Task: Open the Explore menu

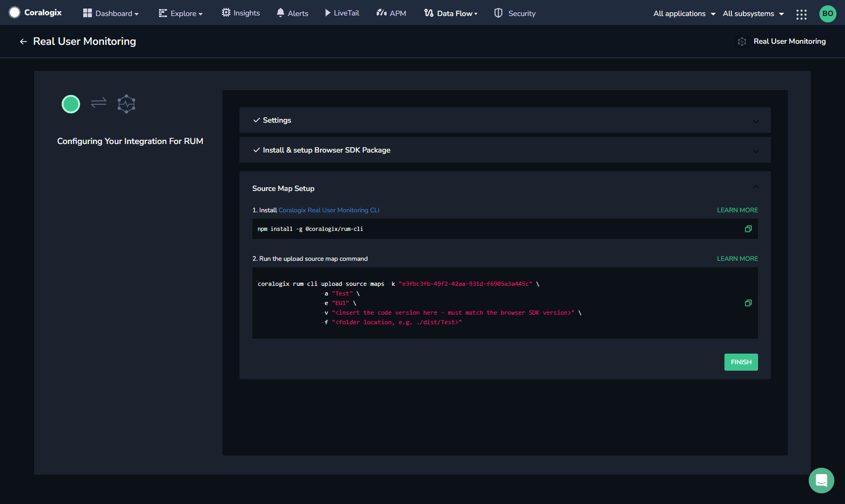Action: [x=180, y=13]
